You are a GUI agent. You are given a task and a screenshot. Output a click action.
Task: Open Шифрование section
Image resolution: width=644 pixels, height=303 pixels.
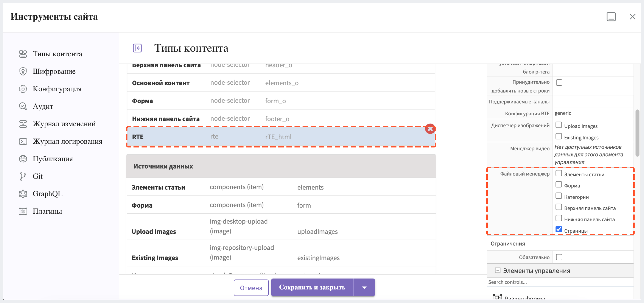pyautogui.click(x=54, y=71)
